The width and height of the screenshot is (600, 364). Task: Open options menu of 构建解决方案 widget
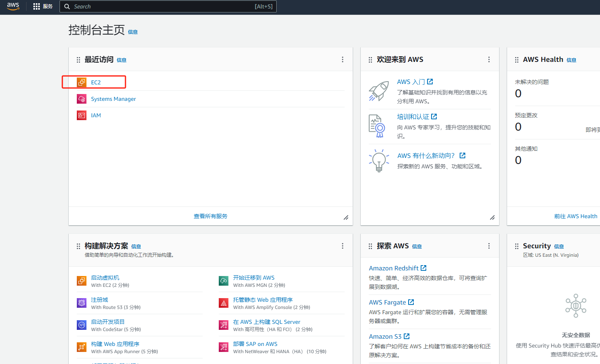click(x=343, y=246)
